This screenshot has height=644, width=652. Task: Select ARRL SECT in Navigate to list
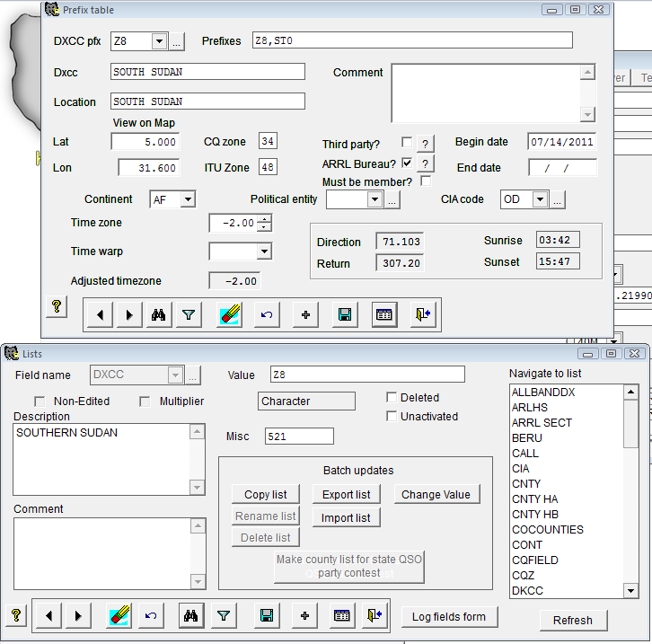point(542,423)
